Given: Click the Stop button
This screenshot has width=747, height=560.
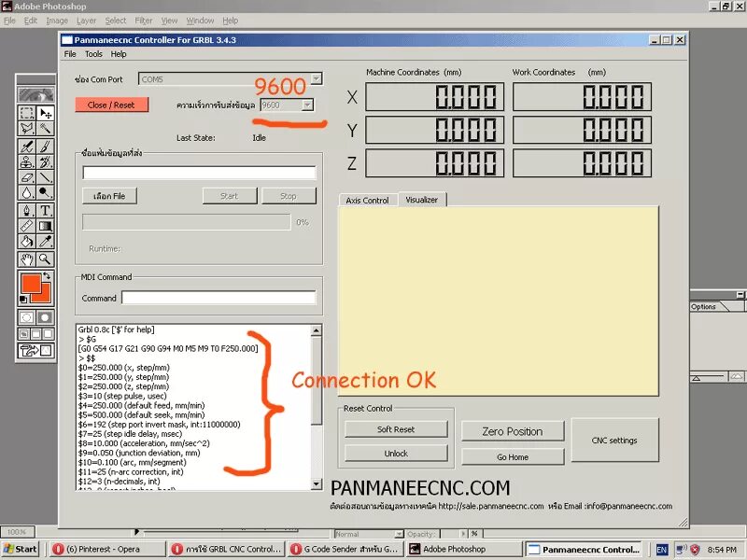Looking at the screenshot, I should pos(289,196).
